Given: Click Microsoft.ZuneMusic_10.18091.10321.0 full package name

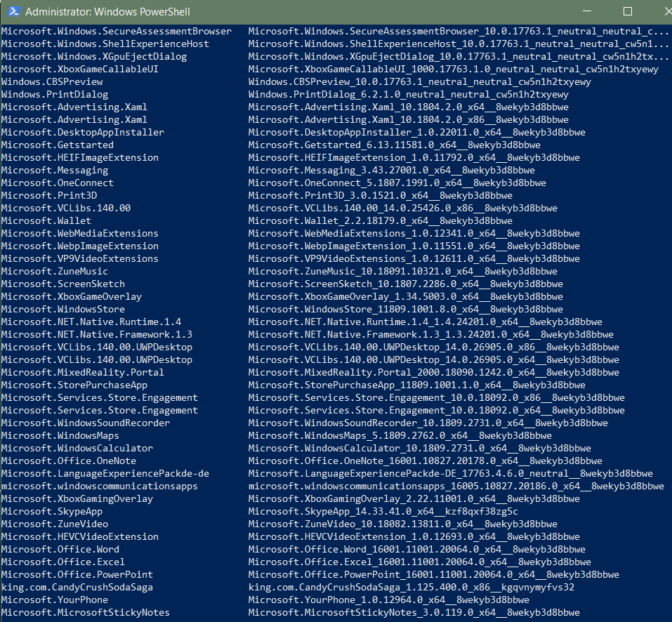Looking at the screenshot, I should click(403, 272).
